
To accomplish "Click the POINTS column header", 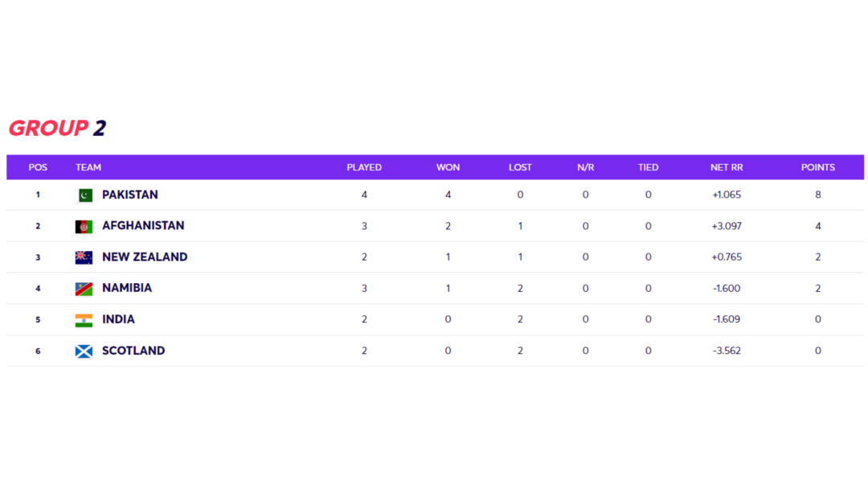I will [817, 167].
